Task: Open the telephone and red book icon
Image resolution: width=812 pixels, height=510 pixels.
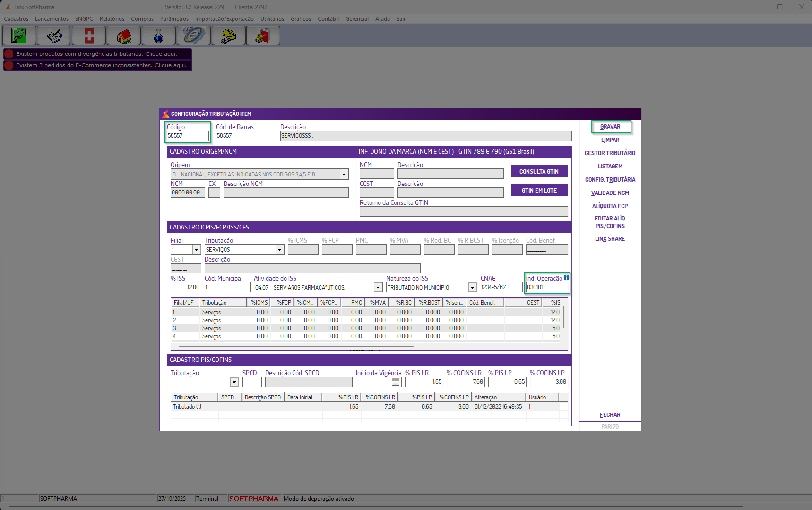Action: 263,35
